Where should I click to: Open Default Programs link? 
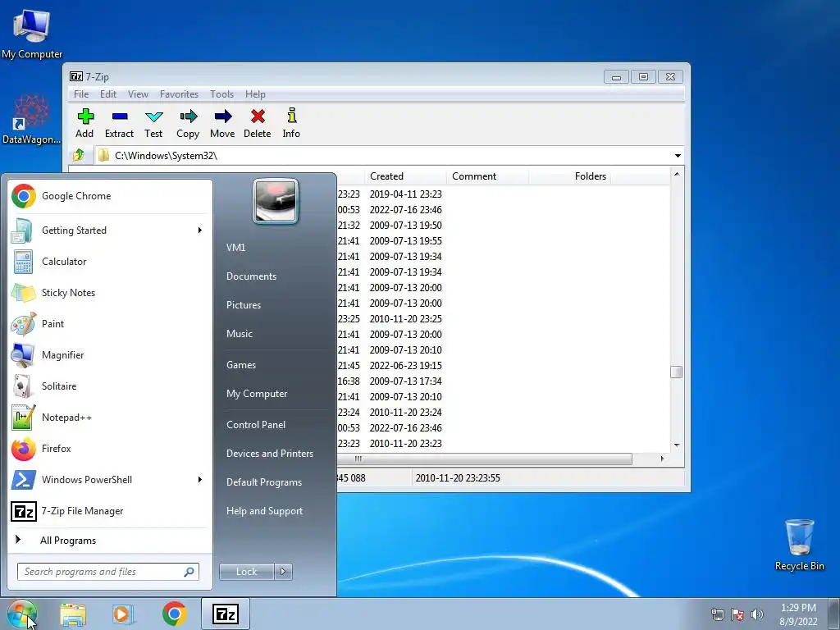click(x=264, y=482)
